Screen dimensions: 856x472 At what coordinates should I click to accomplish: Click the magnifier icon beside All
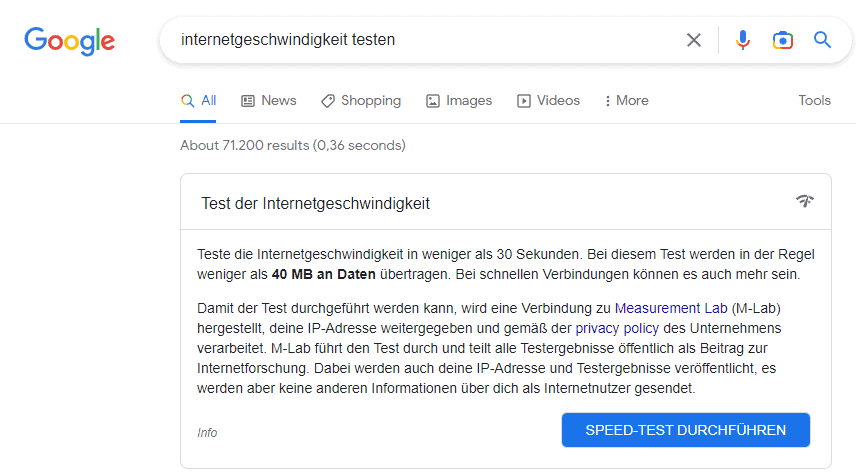[187, 101]
